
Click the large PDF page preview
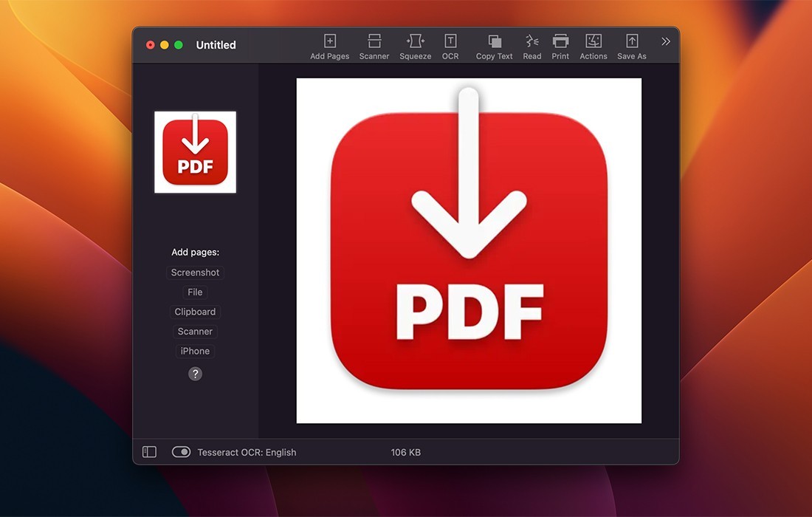tap(469, 251)
